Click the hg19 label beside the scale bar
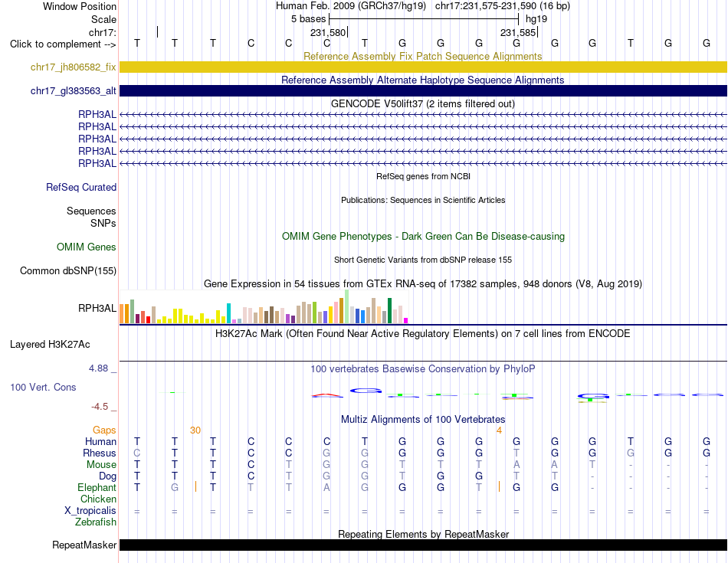This screenshot has height=563, width=728. (536, 19)
